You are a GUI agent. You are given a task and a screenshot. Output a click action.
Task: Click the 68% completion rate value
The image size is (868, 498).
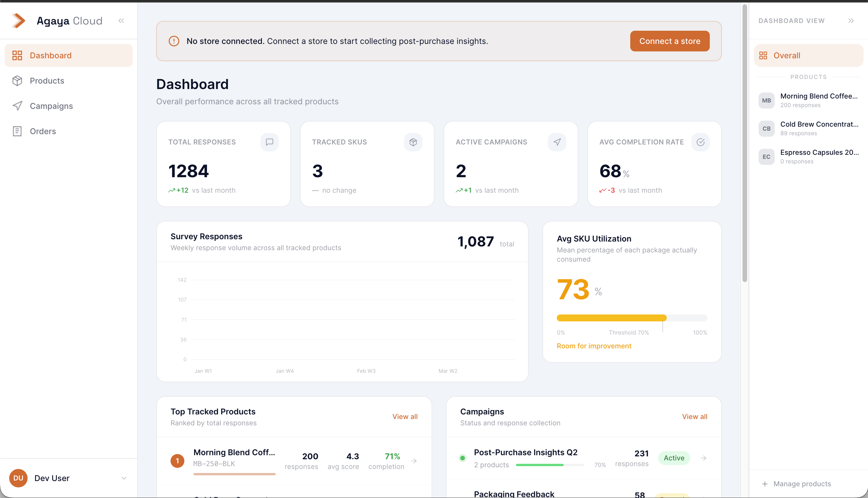point(614,171)
